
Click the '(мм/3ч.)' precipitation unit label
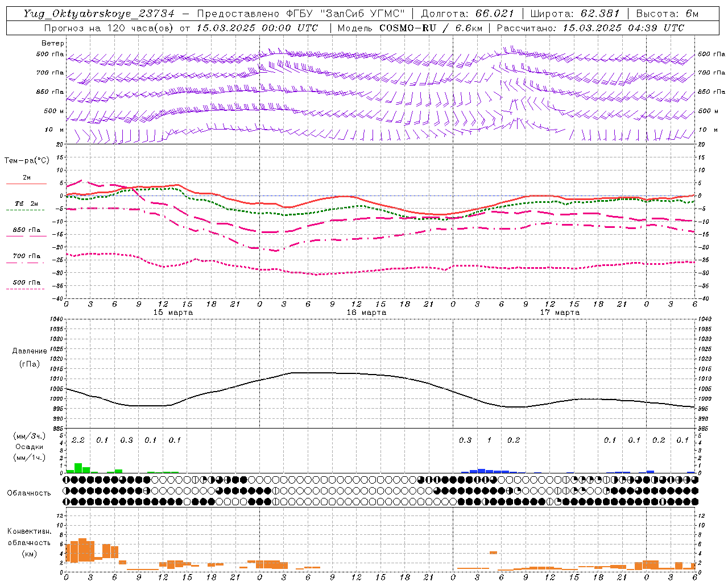[29, 436]
